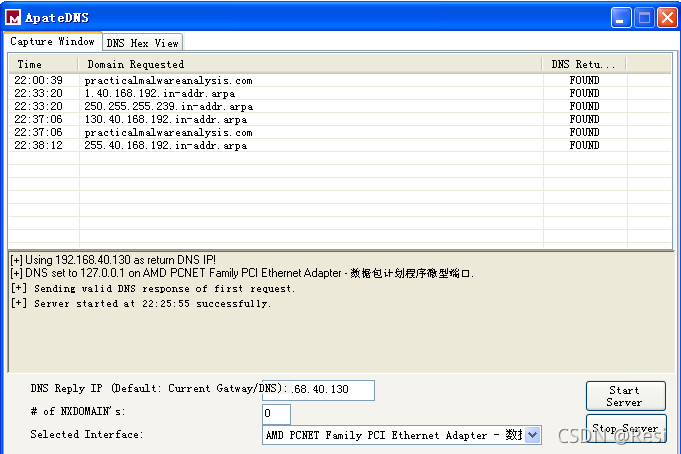The height and width of the screenshot is (454, 681).
Task: Select the 250.255.255.239.in-addr.arpa row
Action: pos(340,106)
